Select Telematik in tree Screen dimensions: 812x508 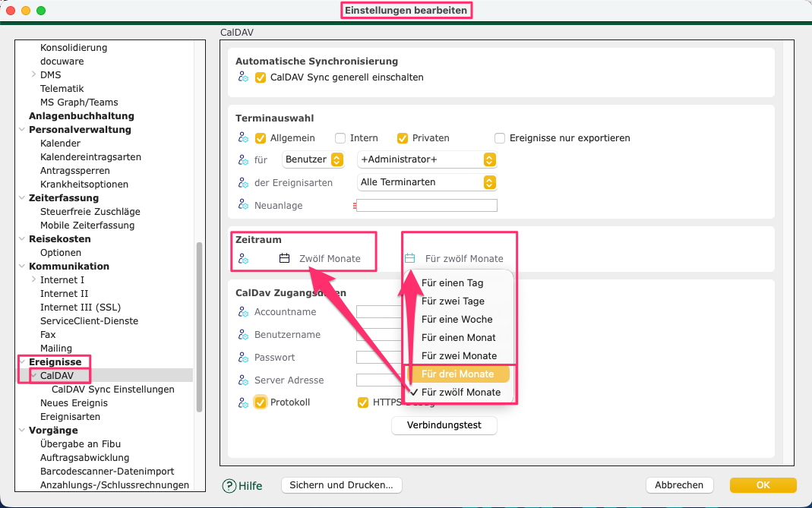click(x=62, y=89)
